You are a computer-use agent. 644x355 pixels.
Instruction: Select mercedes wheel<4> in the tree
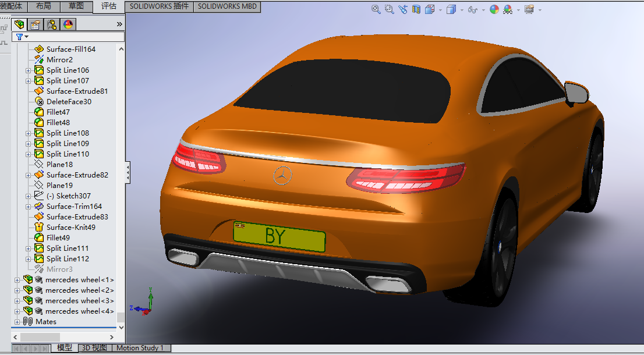(80, 311)
